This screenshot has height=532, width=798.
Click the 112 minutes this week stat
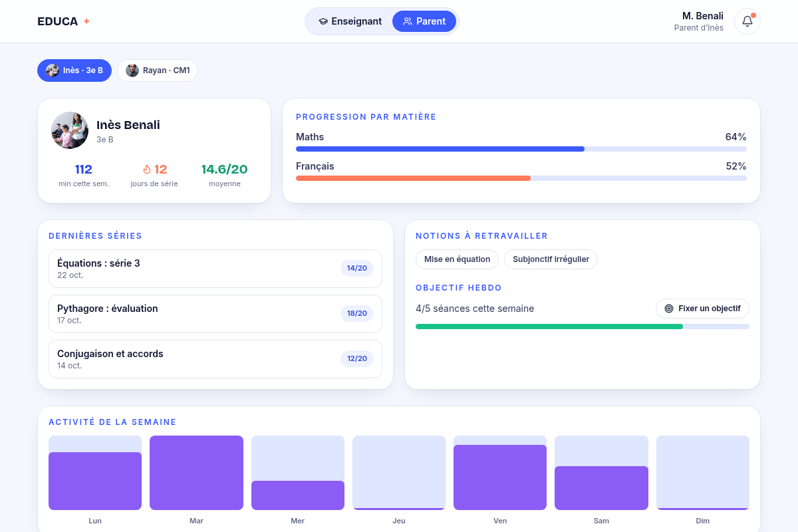pyautogui.click(x=84, y=175)
